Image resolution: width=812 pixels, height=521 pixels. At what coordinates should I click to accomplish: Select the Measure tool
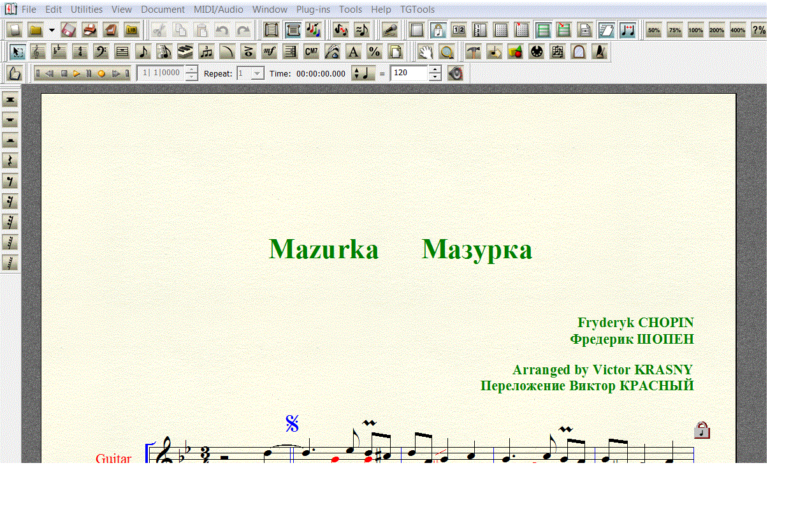click(122, 52)
